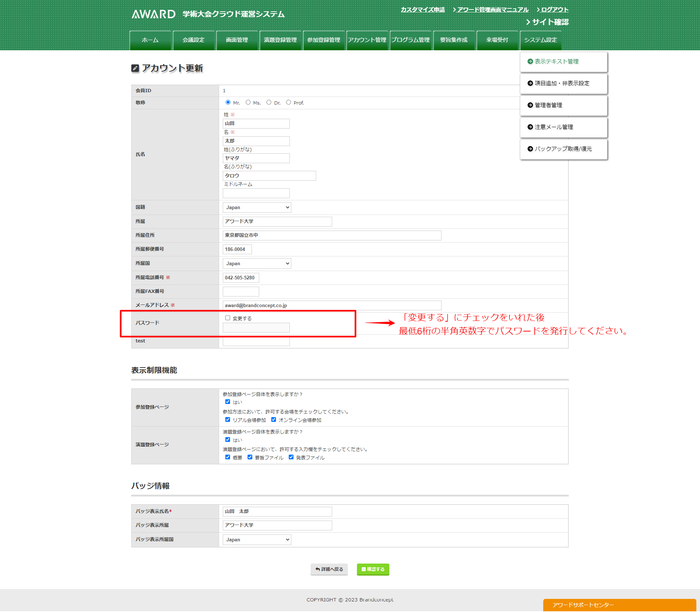
Task: Click the メールアドレス input field
Action: point(332,306)
